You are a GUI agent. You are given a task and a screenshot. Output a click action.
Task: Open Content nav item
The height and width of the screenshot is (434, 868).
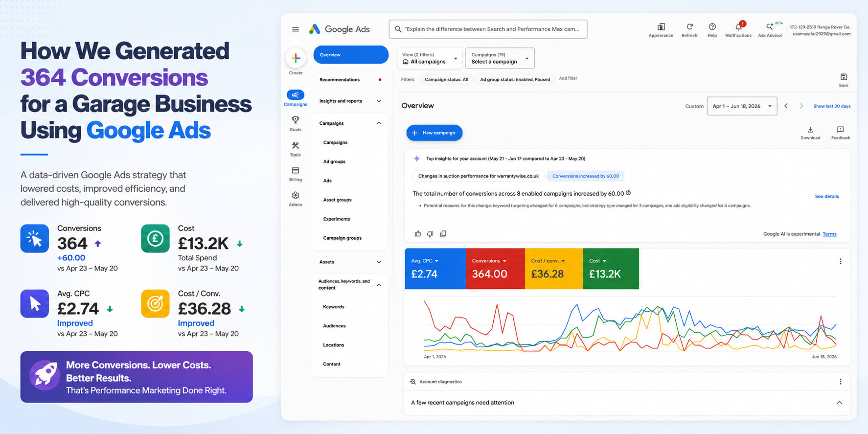tap(332, 364)
